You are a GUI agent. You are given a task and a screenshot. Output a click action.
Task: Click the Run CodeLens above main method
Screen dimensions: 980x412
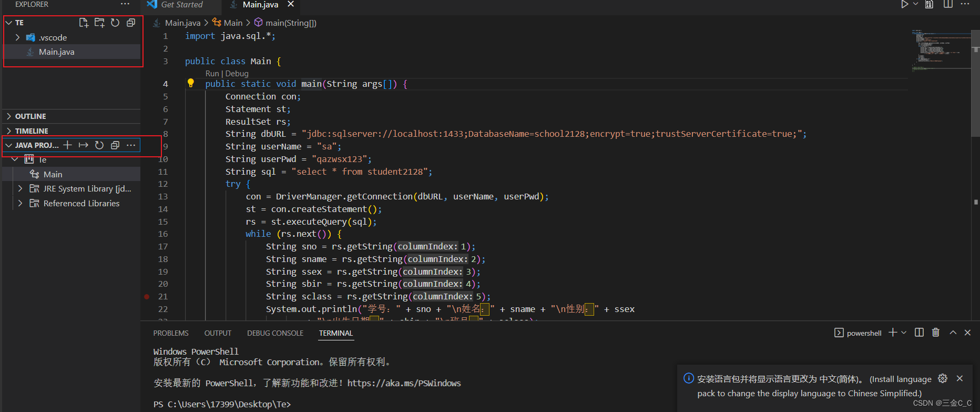point(212,74)
